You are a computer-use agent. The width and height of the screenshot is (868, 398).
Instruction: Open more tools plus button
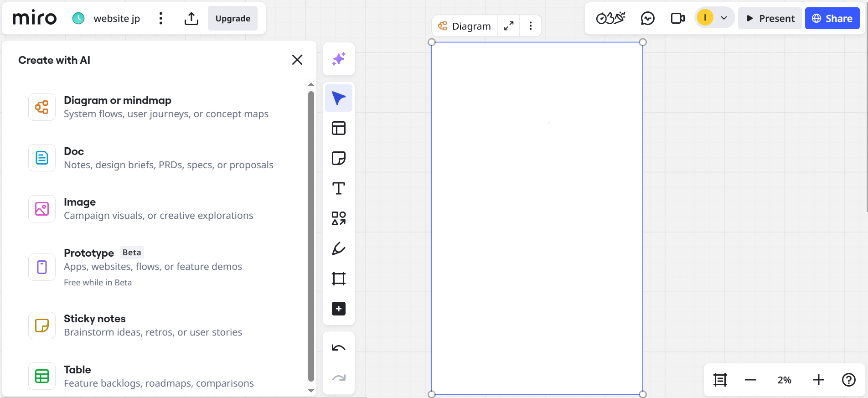click(339, 309)
